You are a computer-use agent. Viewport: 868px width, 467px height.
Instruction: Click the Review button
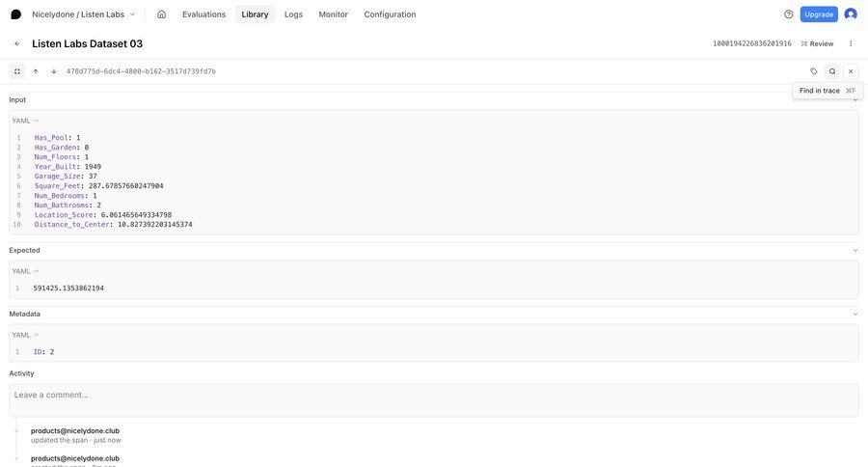point(817,43)
